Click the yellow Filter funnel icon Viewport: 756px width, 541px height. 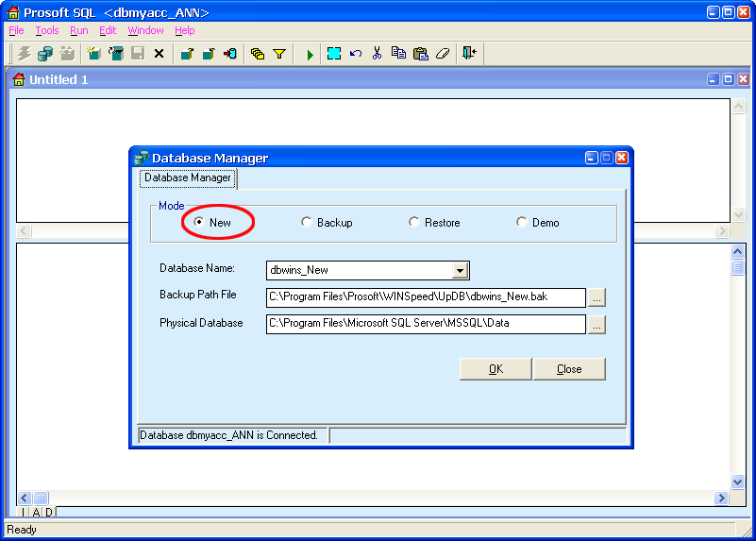coord(279,54)
